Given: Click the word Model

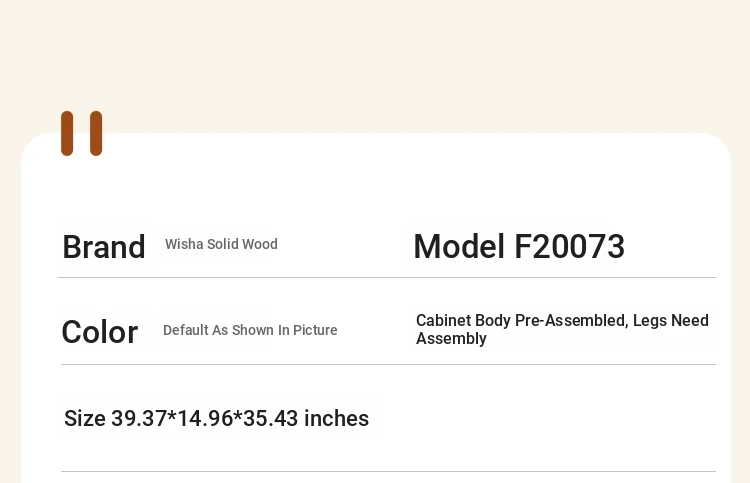Looking at the screenshot, I should pyautogui.click(x=459, y=247).
